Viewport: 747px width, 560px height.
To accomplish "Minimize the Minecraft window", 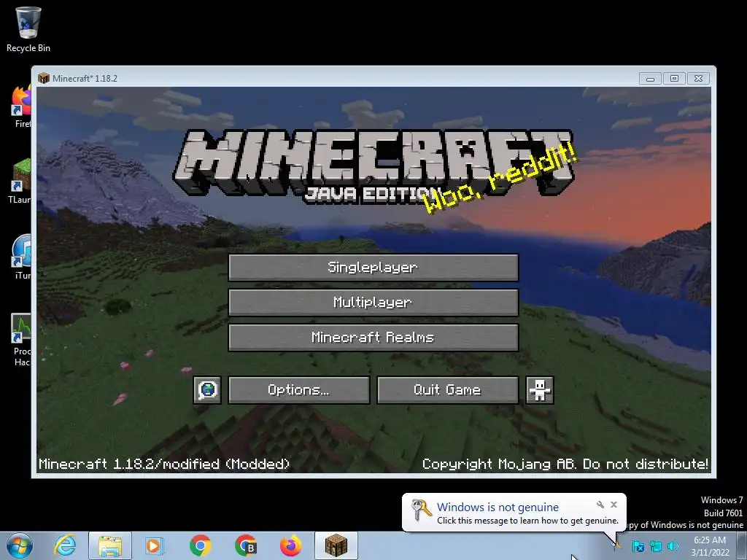I will (x=650, y=79).
